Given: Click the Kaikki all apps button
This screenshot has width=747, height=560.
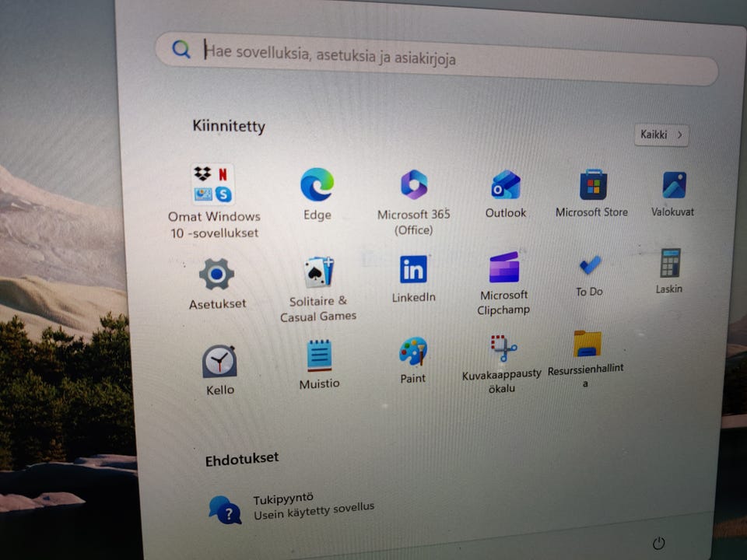Looking at the screenshot, I should click(x=661, y=135).
